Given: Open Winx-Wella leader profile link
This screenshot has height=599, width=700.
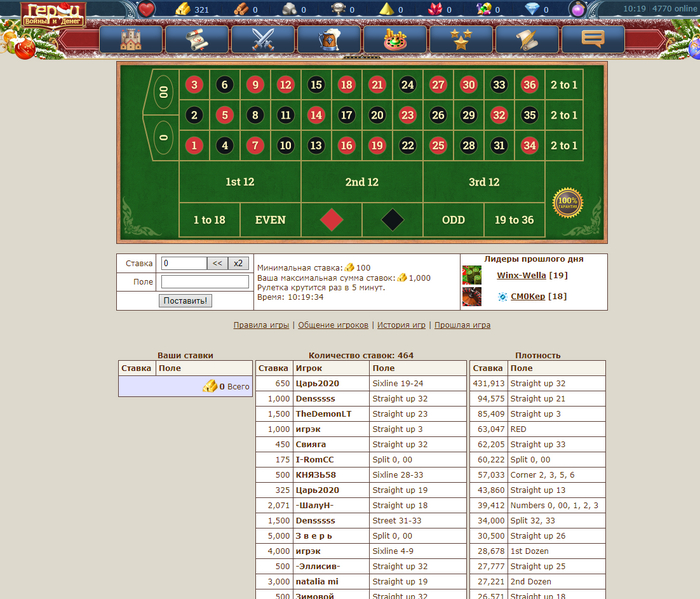Looking at the screenshot, I should [x=521, y=275].
